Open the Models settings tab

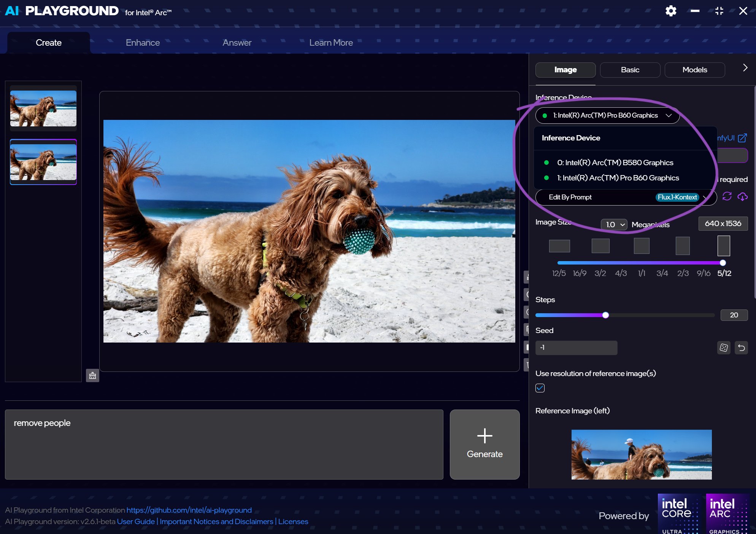pyautogui.click(x=694, y=70)
